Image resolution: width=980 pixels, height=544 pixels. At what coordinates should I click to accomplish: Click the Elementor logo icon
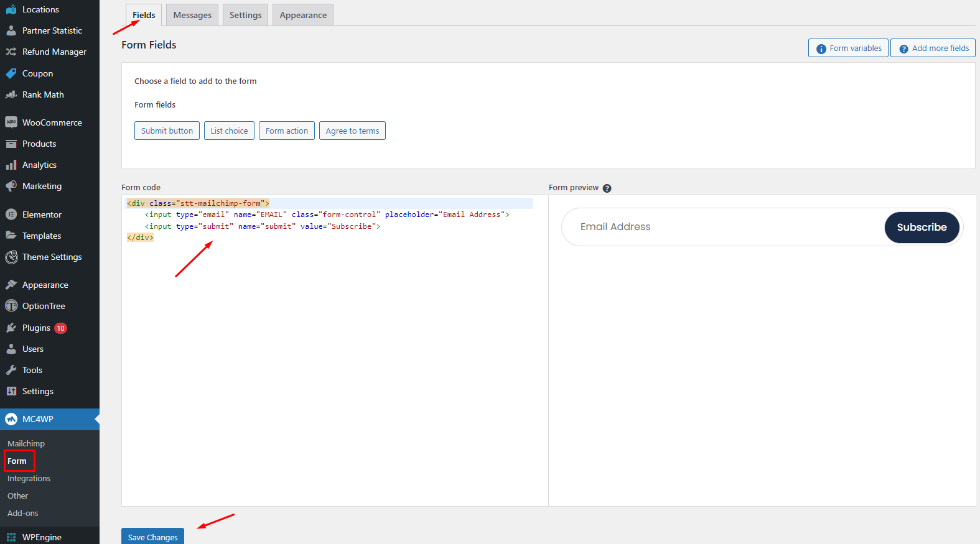pyautogui.click(x=11, y=214)
